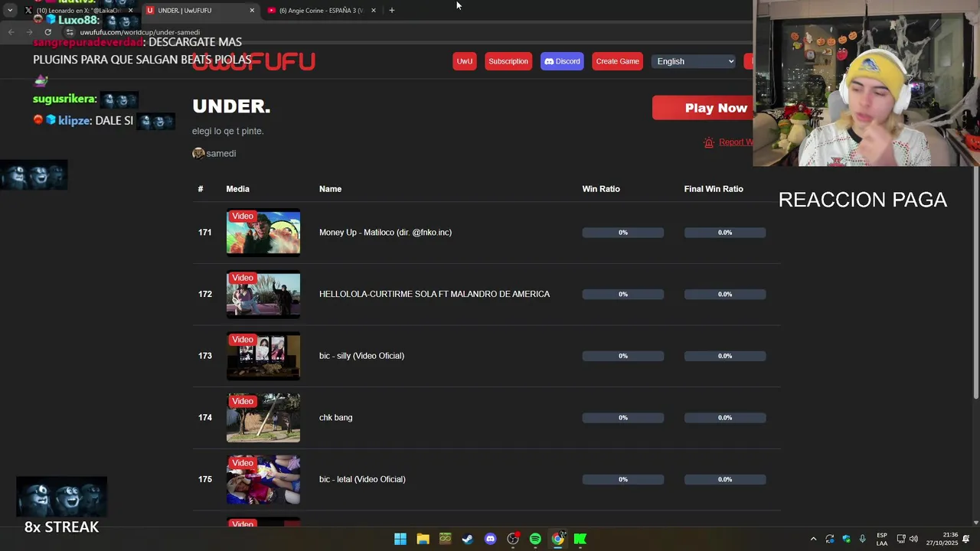Open a new browser tab
980x551 pixels.
click(x=392, y=10)
